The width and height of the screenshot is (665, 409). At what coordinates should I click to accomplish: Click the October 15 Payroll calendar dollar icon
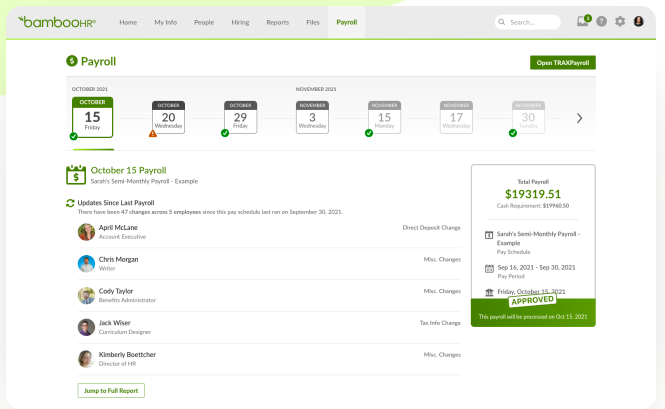76,175
